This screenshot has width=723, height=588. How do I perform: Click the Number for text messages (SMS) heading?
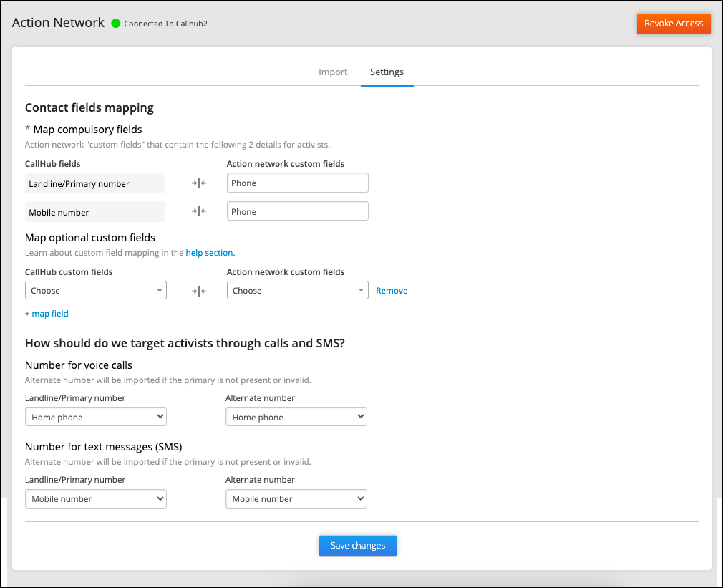tap(103, 447)
